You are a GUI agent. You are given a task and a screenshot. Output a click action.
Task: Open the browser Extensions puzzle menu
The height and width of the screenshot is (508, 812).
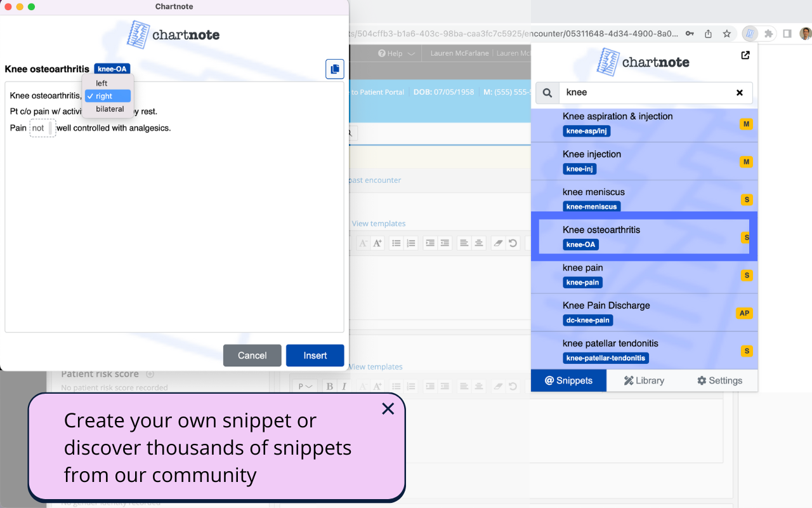[x=768, y=34]
